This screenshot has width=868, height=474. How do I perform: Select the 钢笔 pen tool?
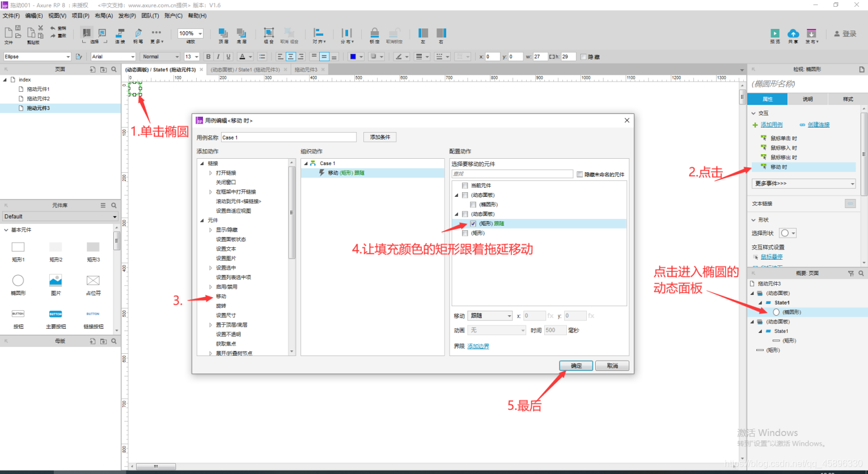pos(138,33)
